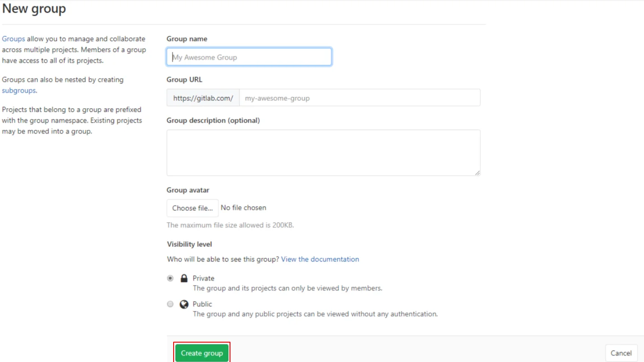This screenshot has height=362, width=644.
Task: Click the No file chosen text
Action: (244, 208)
